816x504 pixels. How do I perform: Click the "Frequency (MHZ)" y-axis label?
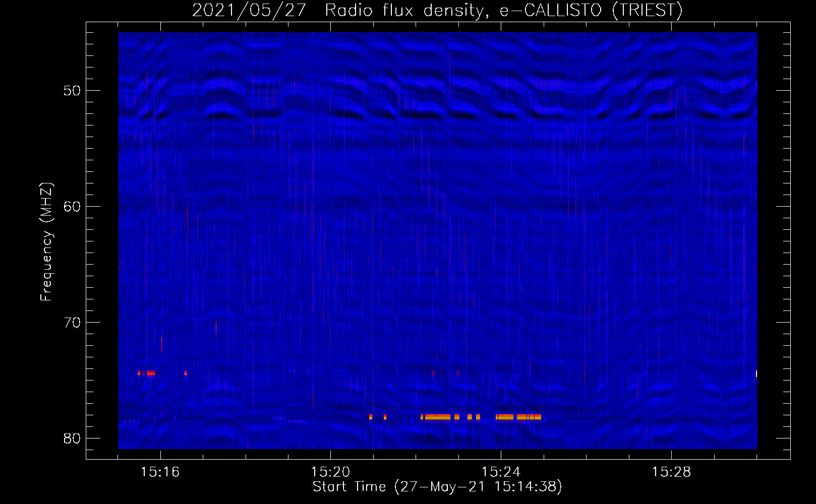tap(46, 242)
